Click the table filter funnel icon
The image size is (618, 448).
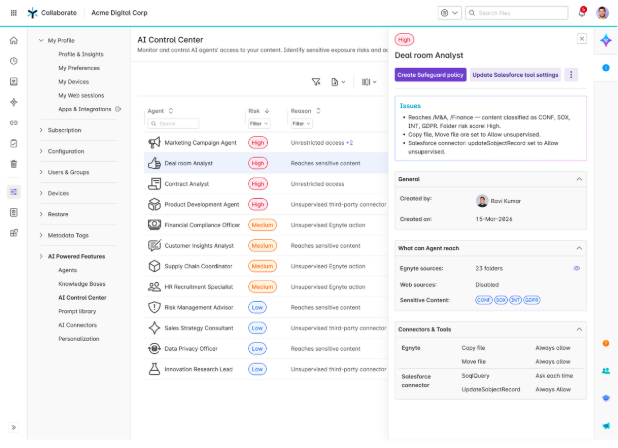(316, 82)
